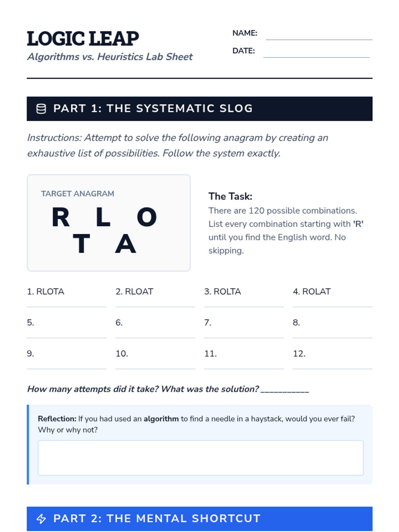Click the lightning bolt icon in Part 2 header
399x532 pixels.
41,519
